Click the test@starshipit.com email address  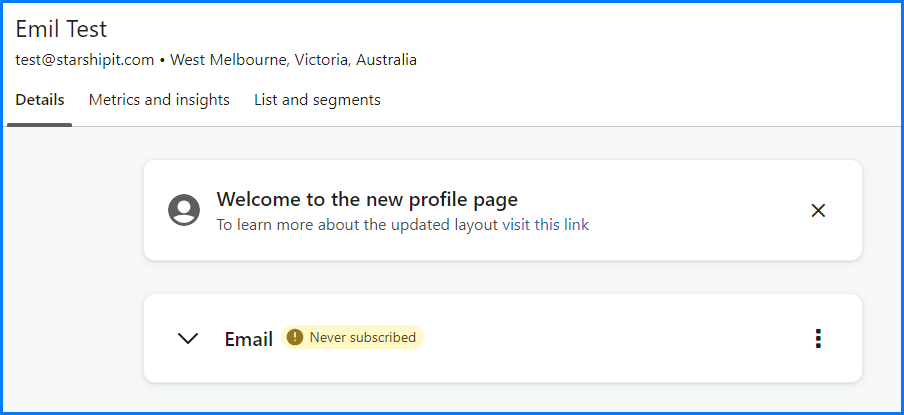(x=85, y=60)
